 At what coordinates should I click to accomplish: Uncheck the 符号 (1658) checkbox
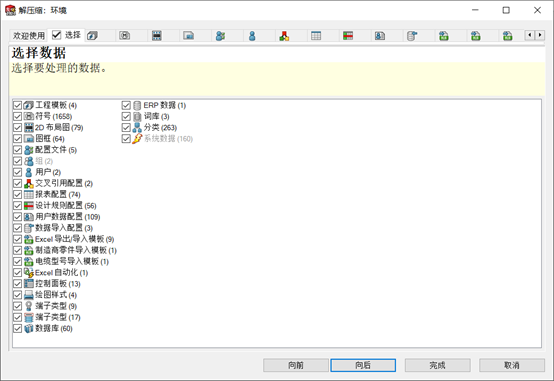17,116
